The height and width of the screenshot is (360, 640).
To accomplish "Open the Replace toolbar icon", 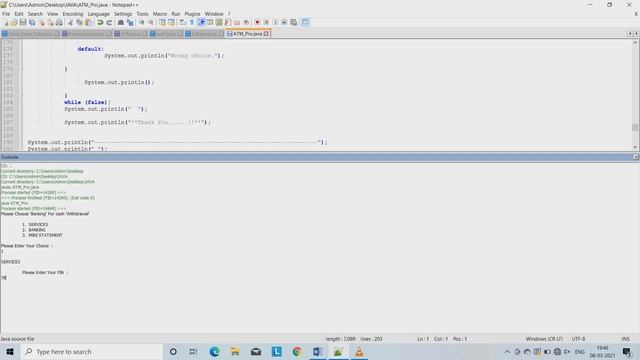I will (130, 22).
